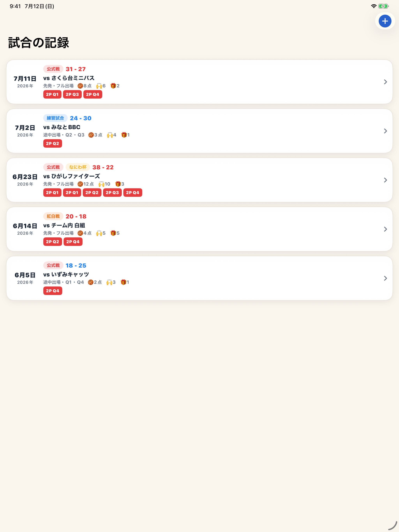Viewport: 399px width, 532px height.
Task: Click basketball points icon for さくら台ミニバス game
Action: coord(80,86)
